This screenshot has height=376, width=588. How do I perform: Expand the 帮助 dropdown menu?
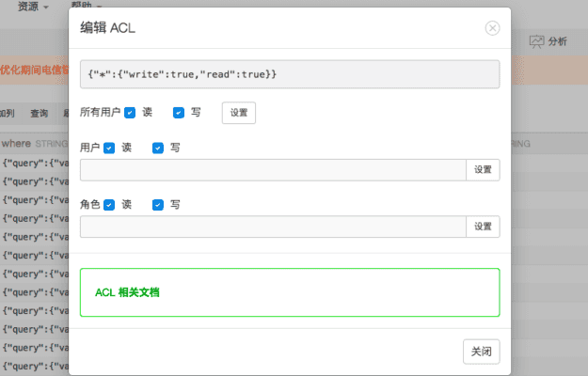pyautogui.click(x=90, y=6)
